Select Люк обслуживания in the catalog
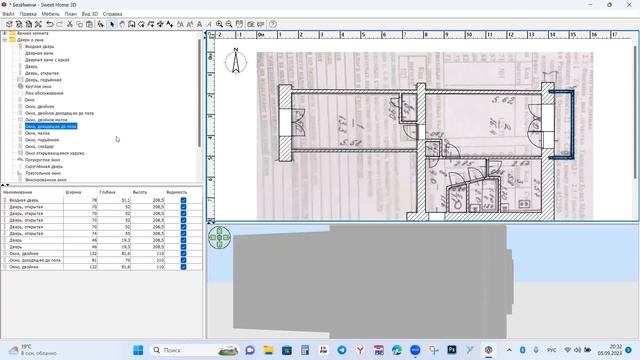 coord(44,93)
